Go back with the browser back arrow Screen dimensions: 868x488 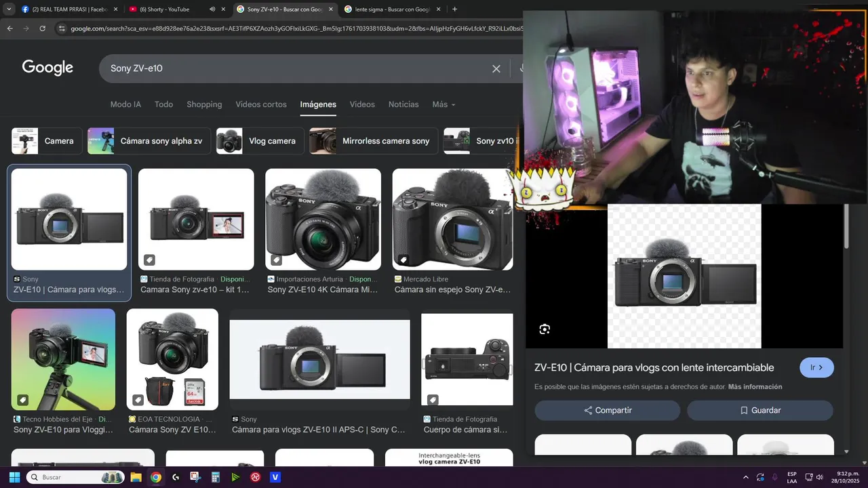(9, 28)
